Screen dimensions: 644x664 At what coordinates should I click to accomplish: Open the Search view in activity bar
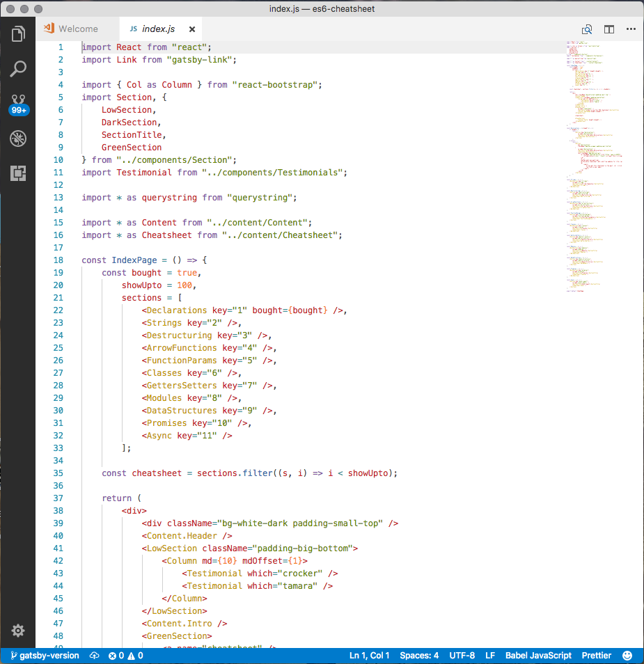(18, 69)
